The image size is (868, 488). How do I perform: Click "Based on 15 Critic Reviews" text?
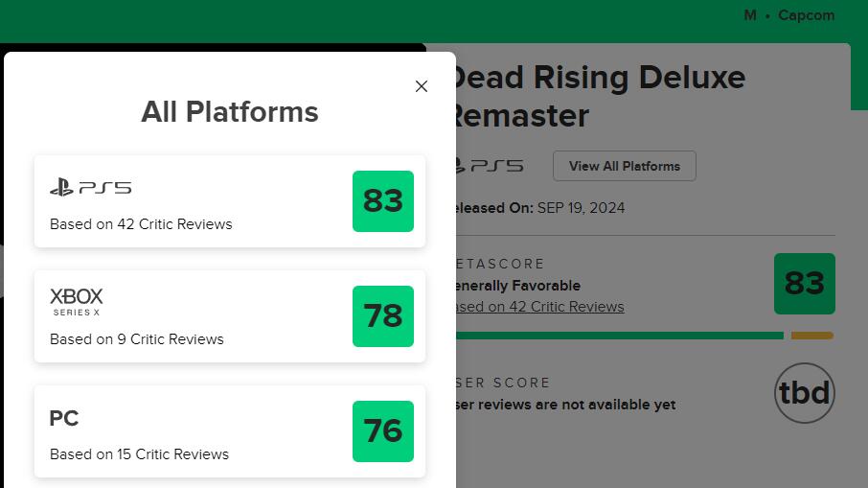[x=140, y=454]
